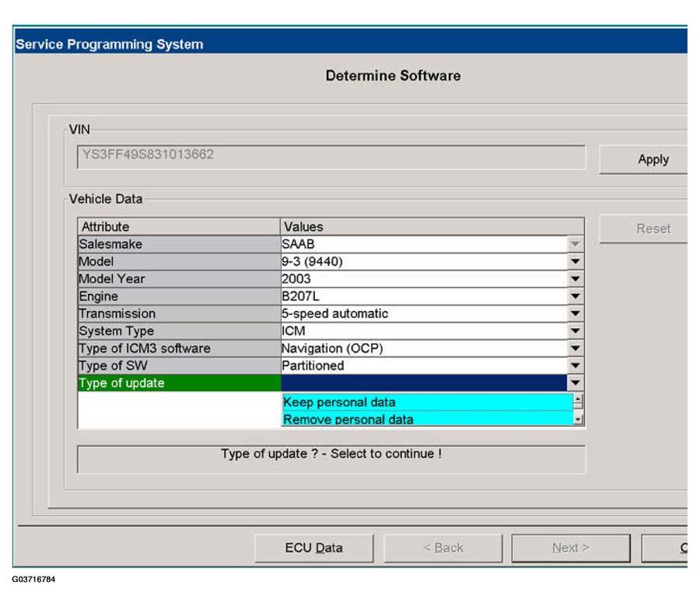
Task: Open the Type of SW dropdown
Action: (x=576, y=365)
